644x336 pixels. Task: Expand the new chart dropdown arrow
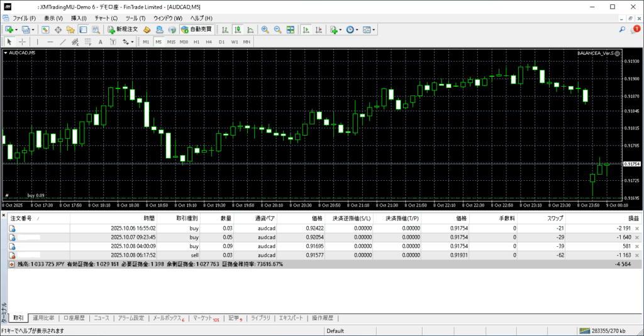click(16, 30)
